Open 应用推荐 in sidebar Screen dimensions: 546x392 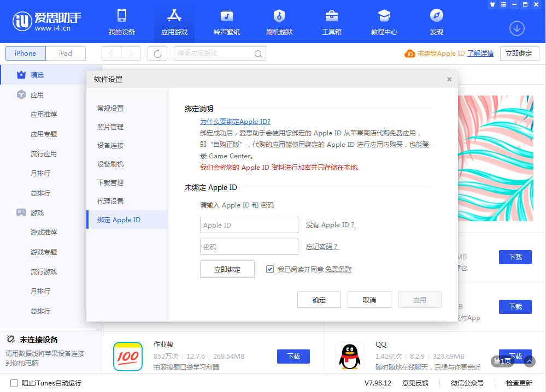tap(44, 115)
